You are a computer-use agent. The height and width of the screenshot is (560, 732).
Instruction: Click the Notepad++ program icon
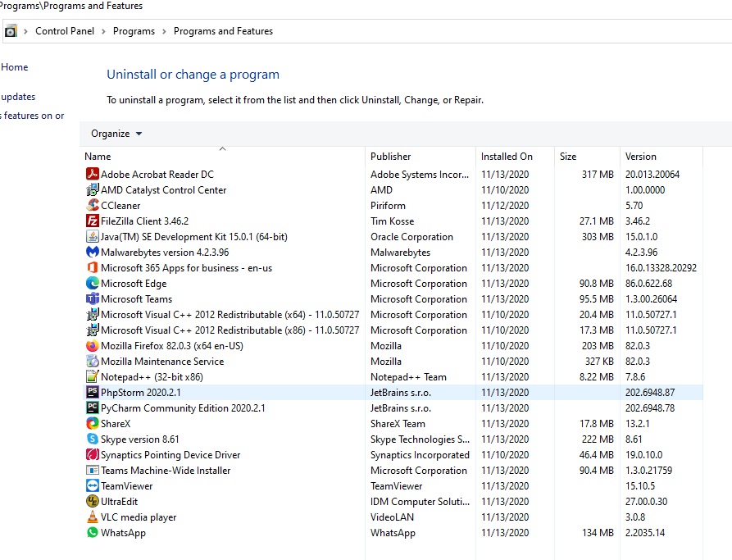pyautogui.click(x=93, y=376)
